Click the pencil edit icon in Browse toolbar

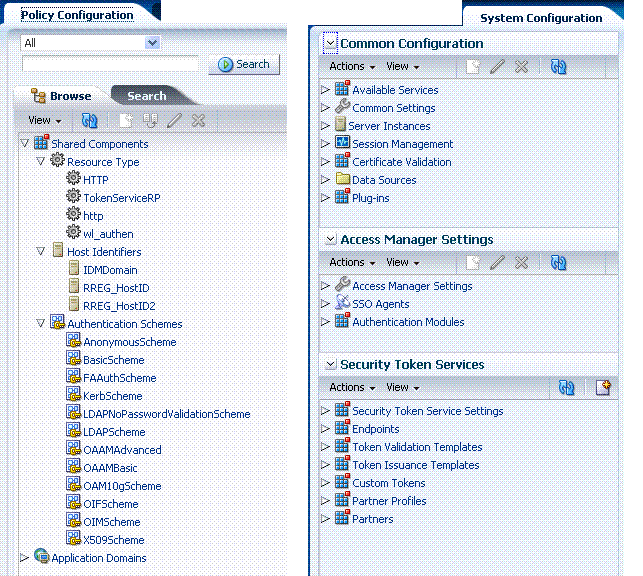click(174, 120)
